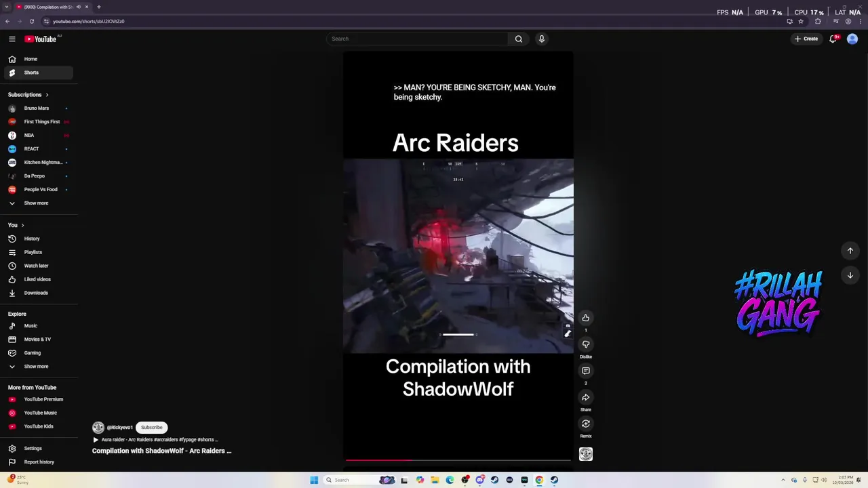Open the account avatar menu
This screenshot has height=488, width=868.
(x=852, y=39)
